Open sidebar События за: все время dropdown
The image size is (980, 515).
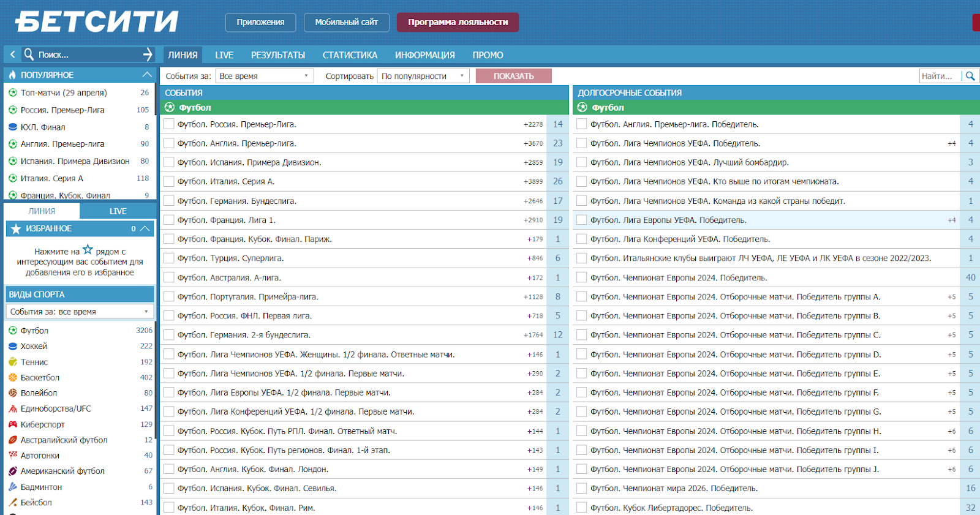80,312
